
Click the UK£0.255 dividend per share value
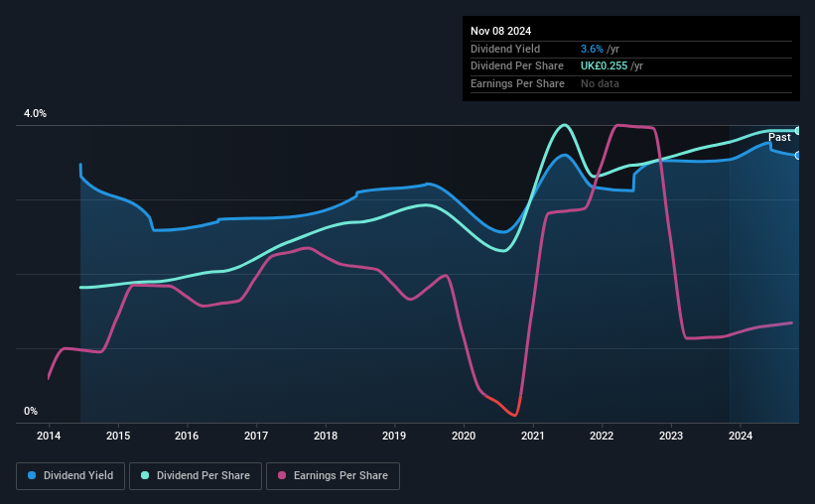coord(604,66)
